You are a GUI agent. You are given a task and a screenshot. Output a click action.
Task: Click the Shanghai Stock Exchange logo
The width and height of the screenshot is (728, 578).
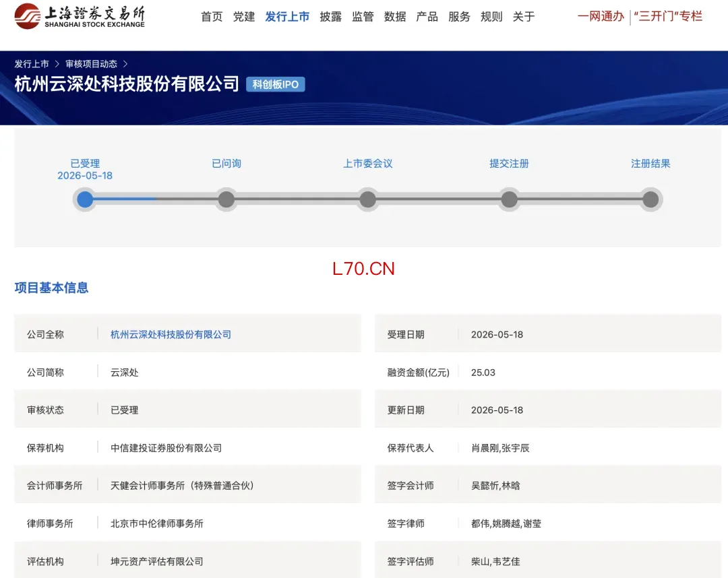tap(80, 16)
